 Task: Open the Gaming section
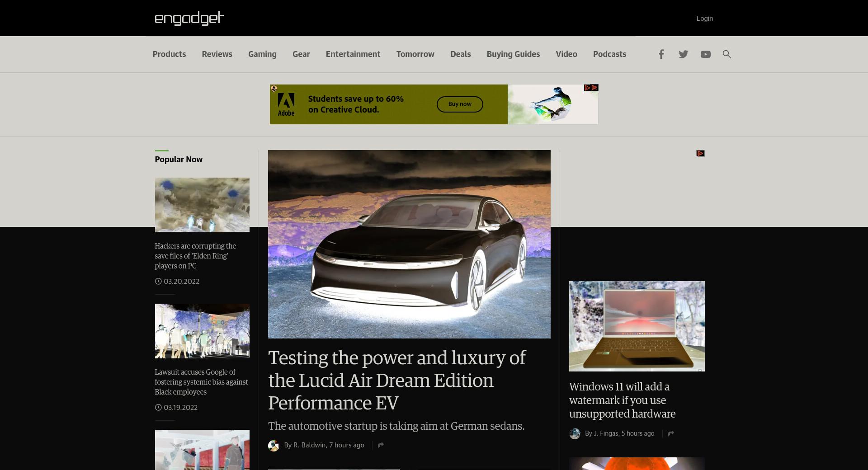point(262,54)
